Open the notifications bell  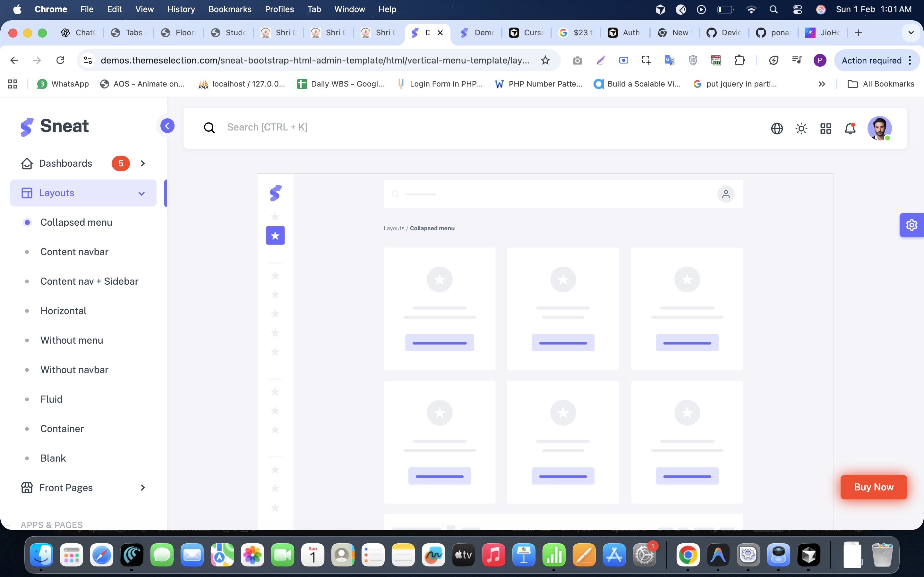pos(850,128)
